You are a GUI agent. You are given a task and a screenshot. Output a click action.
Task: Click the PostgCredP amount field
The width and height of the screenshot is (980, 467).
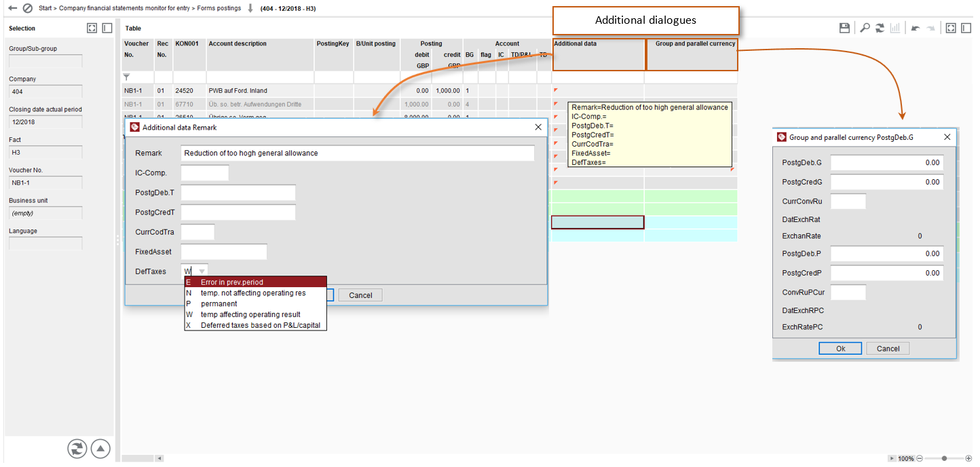[887, 273]
